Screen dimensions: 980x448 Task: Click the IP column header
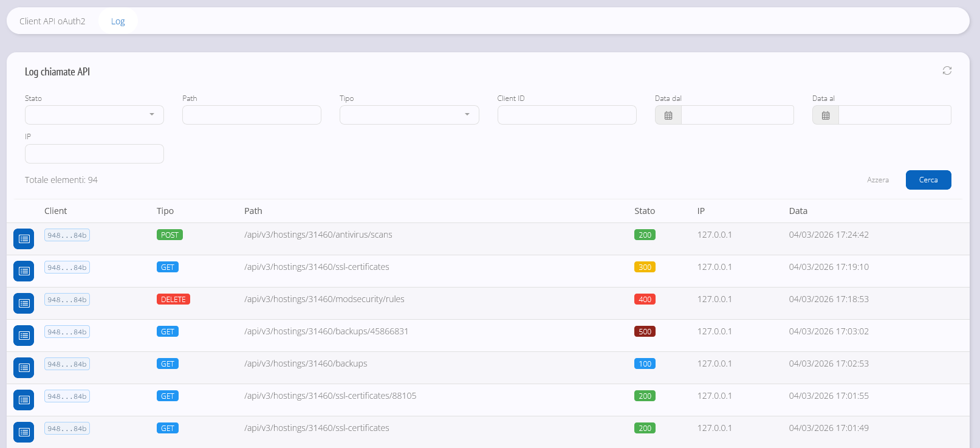(x=701, y=211)
